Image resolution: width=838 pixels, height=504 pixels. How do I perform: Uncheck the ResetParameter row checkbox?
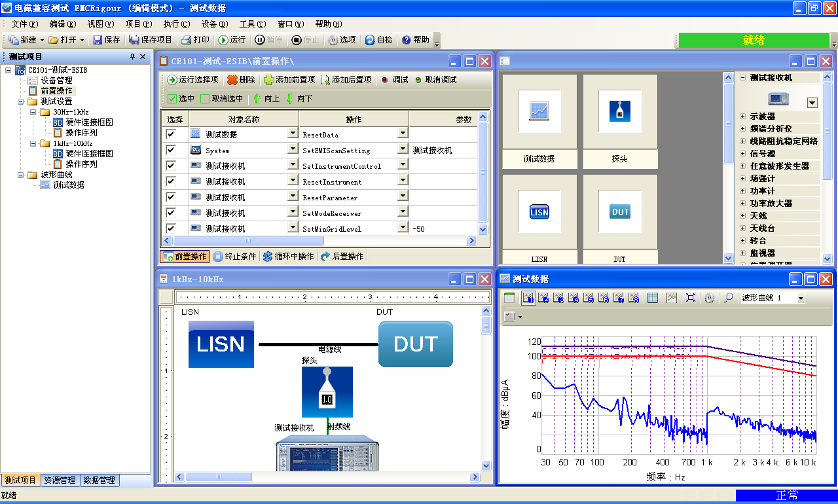pyautogui.click(x=171, y=197)
